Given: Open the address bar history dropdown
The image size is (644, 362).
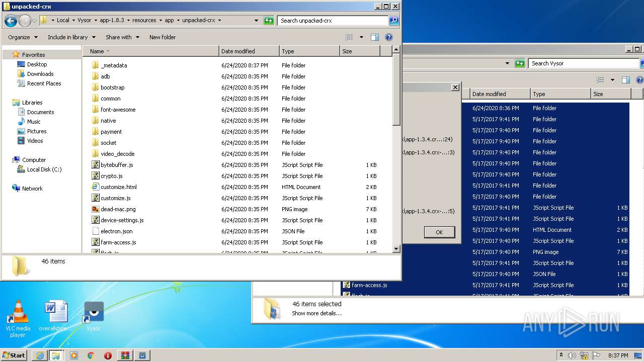Looking at the screenshot, I should (257, 21).
